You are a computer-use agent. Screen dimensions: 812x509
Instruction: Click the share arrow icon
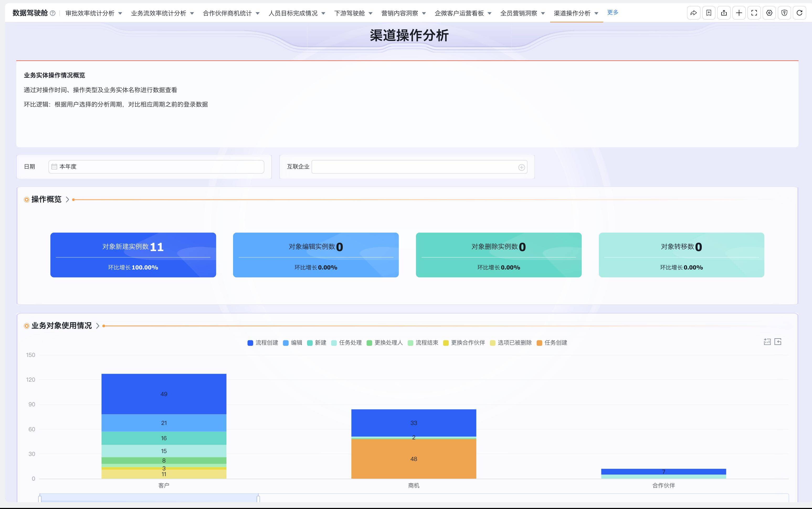[x=693, y=13]
